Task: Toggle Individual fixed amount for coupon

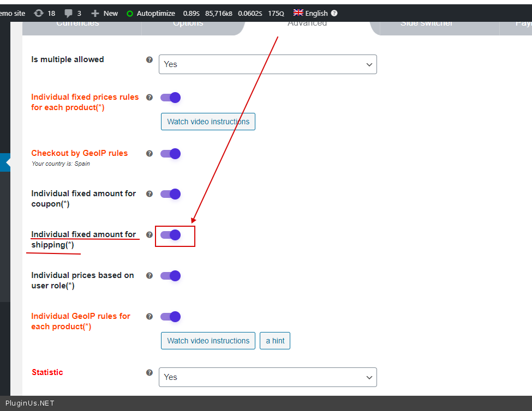Action: 171,194
